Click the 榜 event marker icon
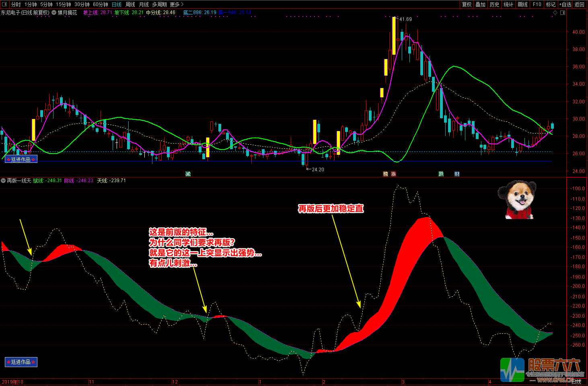Image resolution: width=588 pixels, height=386 pixels. tap(386, 174)
